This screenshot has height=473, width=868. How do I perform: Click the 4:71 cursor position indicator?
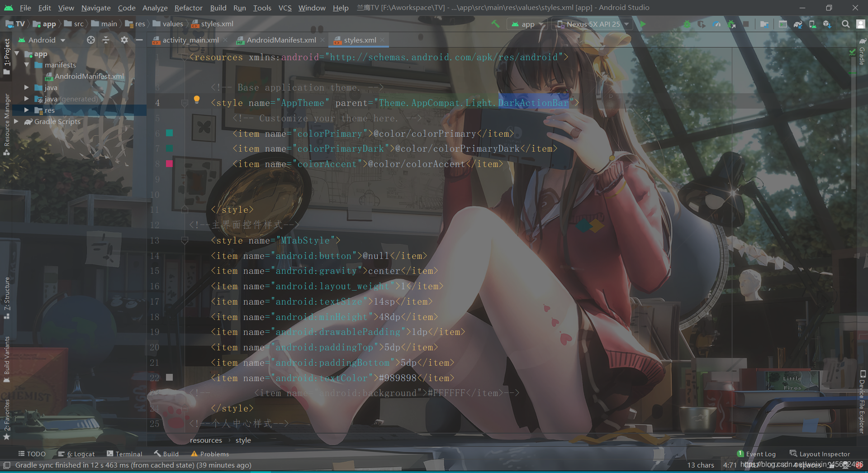tap(730, 465)
